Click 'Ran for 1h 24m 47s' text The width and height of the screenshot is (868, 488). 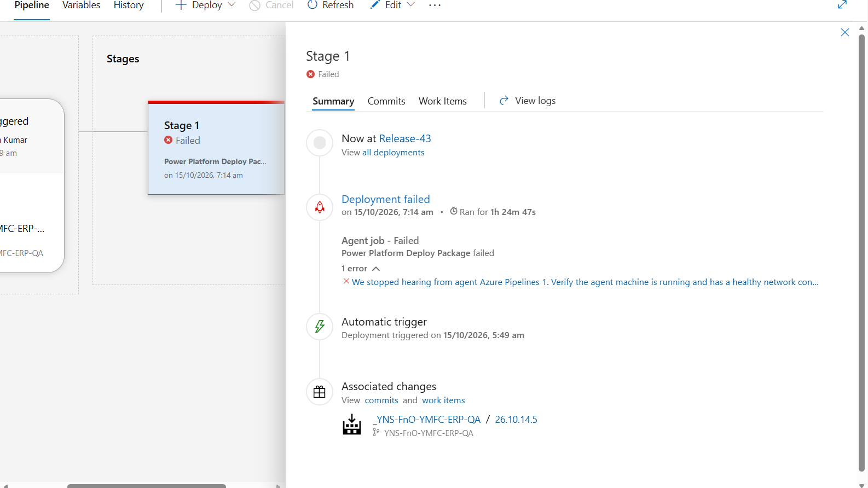pyautogui.click(x=497, y=212)
